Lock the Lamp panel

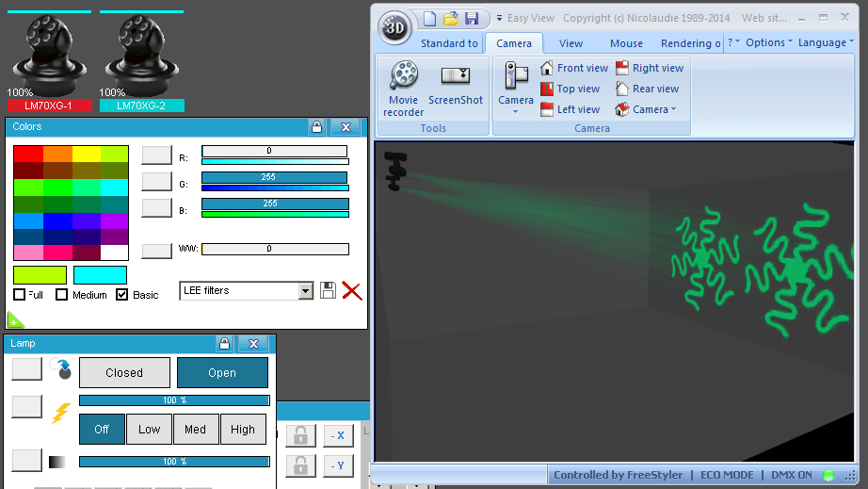pos(224,344)
